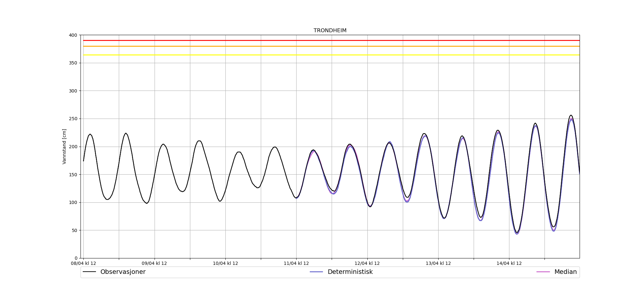Click the 09/04 kl 12 x-axis label
The width and height of the screenshot is (644, 290).
coord(155,263)
